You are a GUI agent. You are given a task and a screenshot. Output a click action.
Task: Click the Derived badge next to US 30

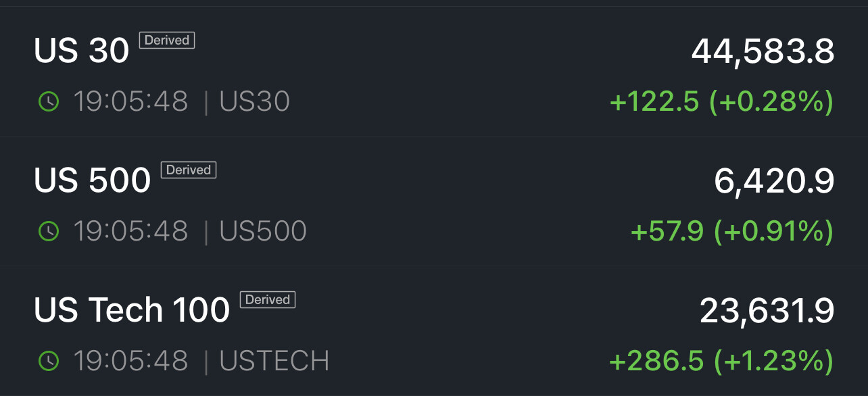pos(167,41)
